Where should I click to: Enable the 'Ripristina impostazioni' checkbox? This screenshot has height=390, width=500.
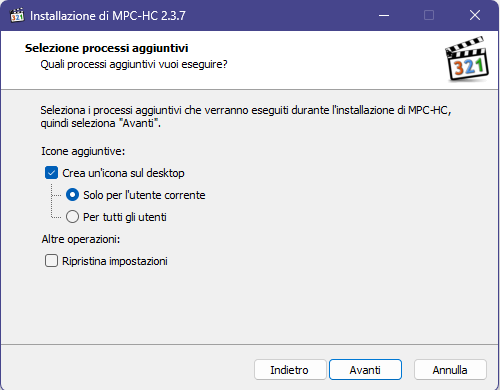tap(51, 261)
